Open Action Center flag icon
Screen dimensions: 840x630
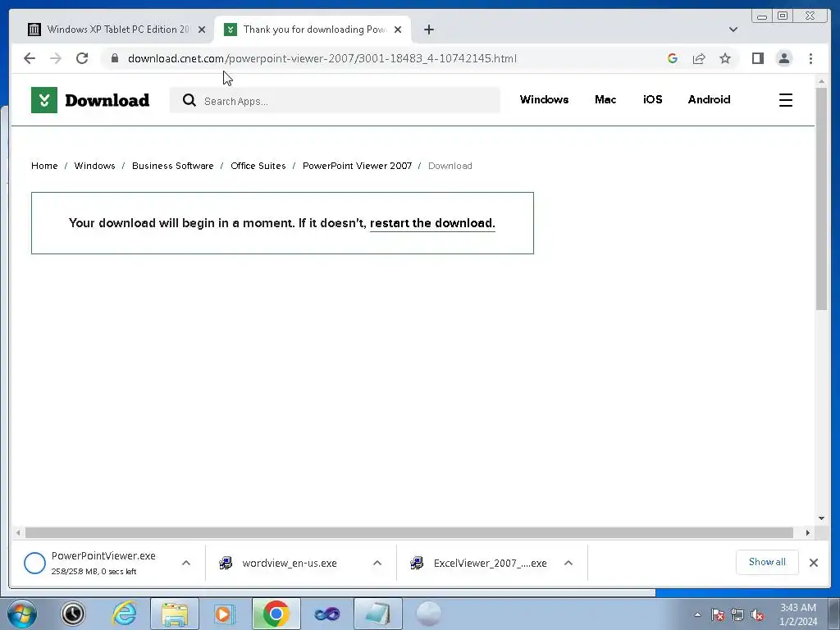point(717,614)
